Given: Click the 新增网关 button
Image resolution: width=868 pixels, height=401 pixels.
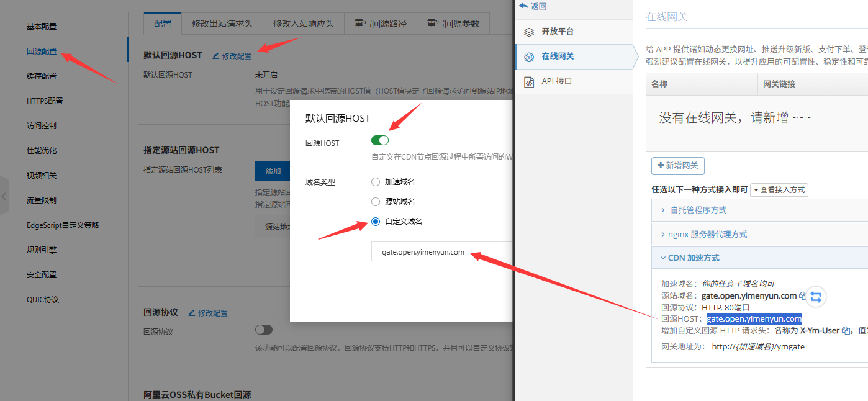Looking at the screenshot, I should click(677, 166).
